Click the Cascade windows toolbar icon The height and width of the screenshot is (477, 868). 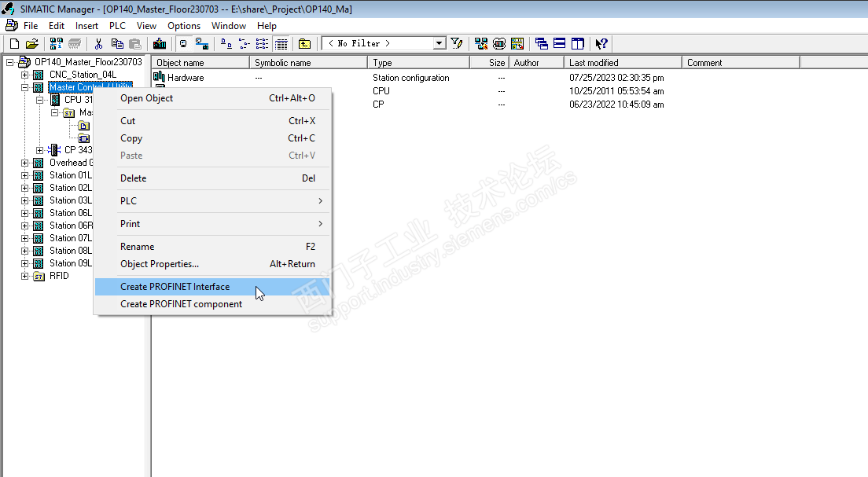pyautogui.click(x=542, y=44)
